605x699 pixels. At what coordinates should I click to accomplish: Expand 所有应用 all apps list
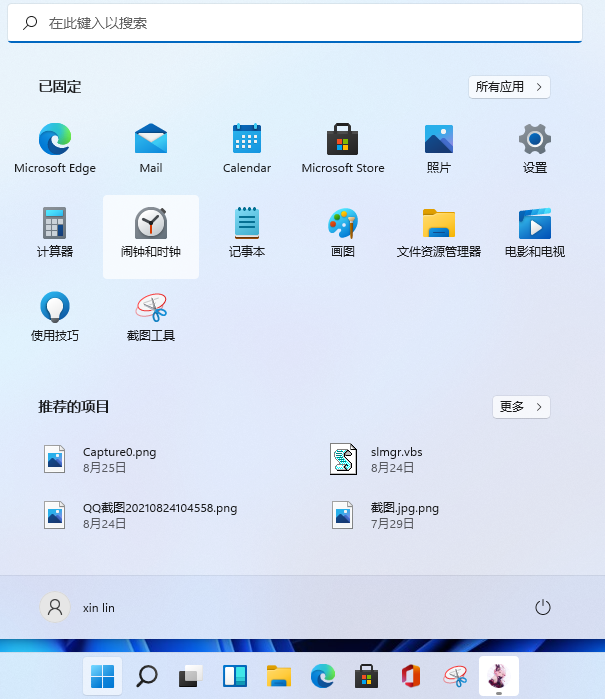click(509, 87)
